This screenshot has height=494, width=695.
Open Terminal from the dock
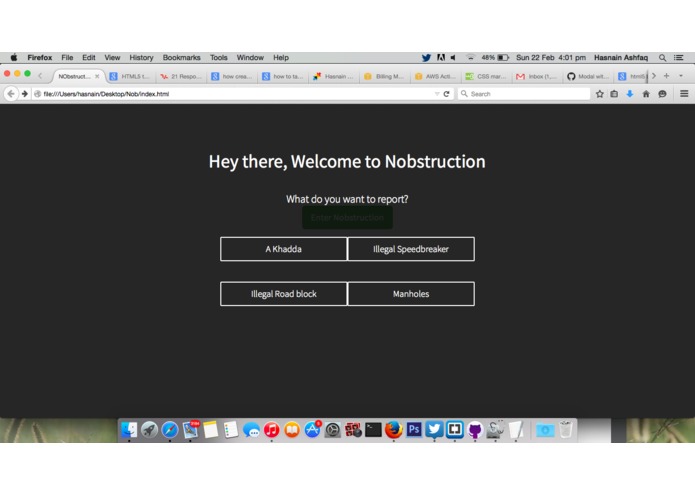tap(373, 429)
